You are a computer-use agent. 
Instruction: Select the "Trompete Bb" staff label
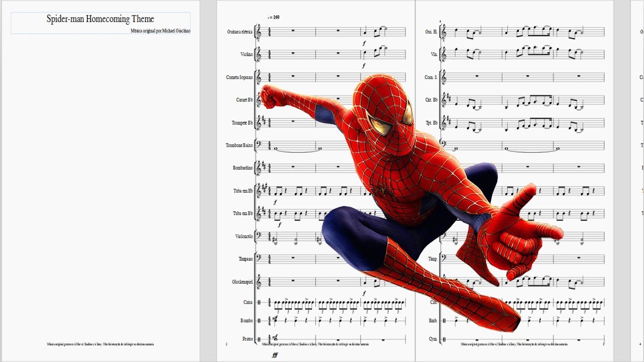243,123
